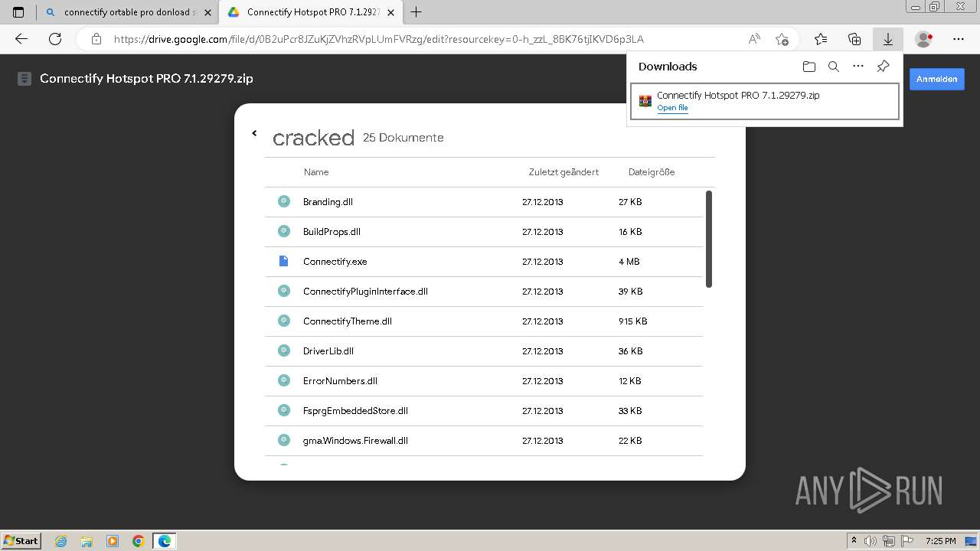Open ConnectifyPluginInterface.dll entry

(483, 292)
